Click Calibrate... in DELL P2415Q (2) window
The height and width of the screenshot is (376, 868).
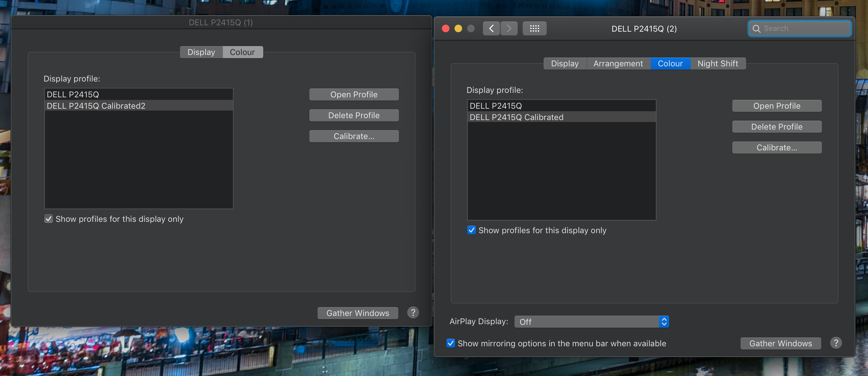pos(777,148)
